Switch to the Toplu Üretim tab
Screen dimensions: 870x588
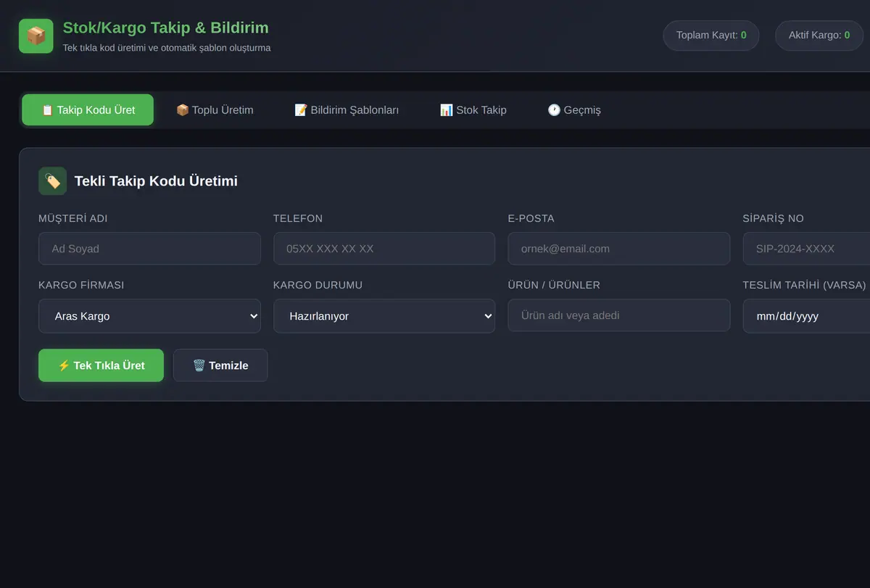point(215,110)
